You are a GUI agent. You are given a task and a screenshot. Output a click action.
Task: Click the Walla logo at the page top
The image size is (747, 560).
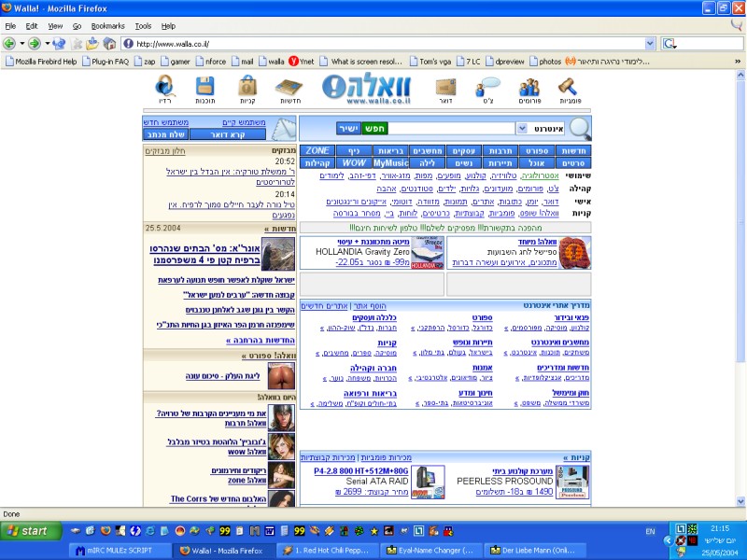[366, 89]
